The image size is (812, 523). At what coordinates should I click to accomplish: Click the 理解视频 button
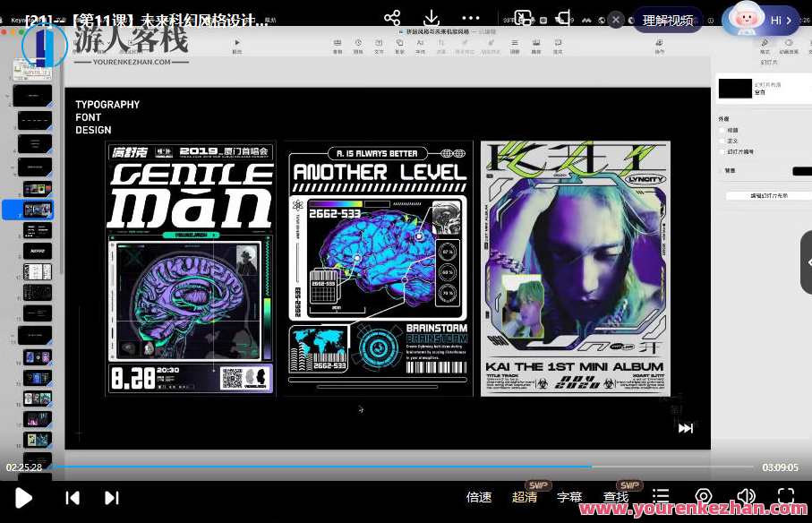pyautogui.click(x=668, y=20)
